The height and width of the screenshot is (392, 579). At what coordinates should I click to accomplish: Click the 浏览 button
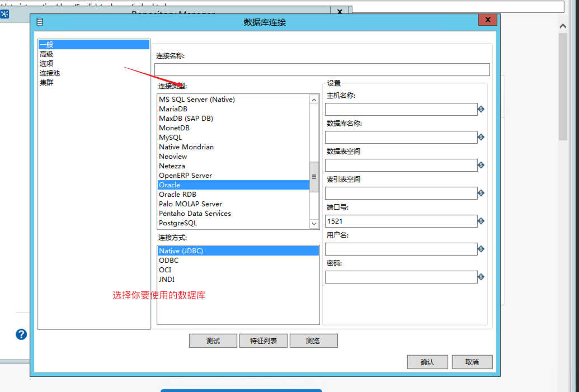pos(313,341)
